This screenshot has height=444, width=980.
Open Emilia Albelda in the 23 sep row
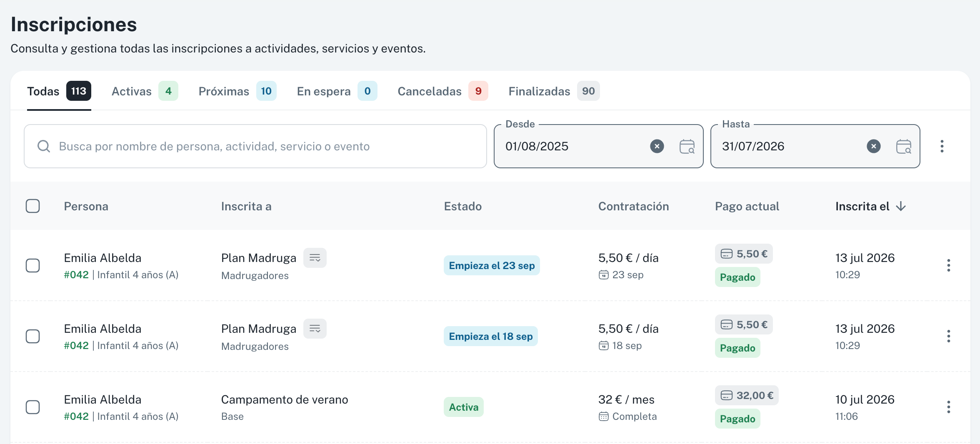[x=103, y=258]
